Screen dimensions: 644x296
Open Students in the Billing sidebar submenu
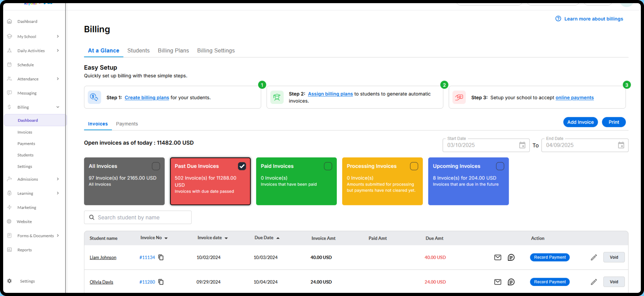click(25, 155)
